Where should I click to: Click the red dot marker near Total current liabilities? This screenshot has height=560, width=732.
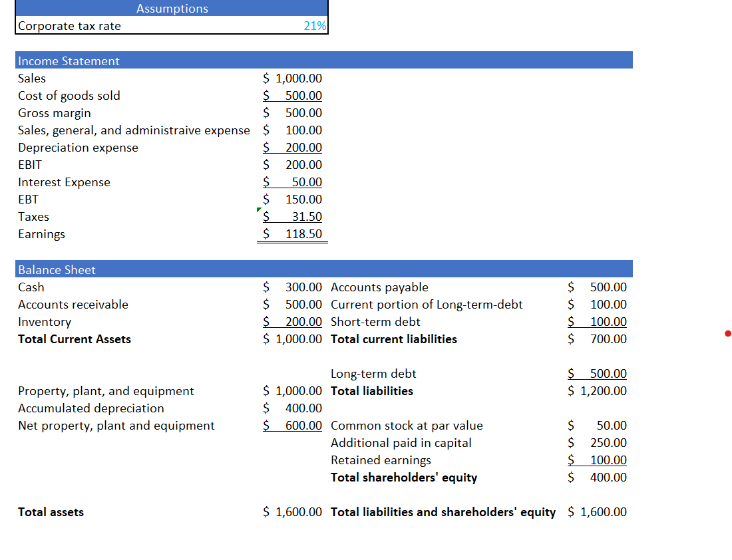point(729,335)
